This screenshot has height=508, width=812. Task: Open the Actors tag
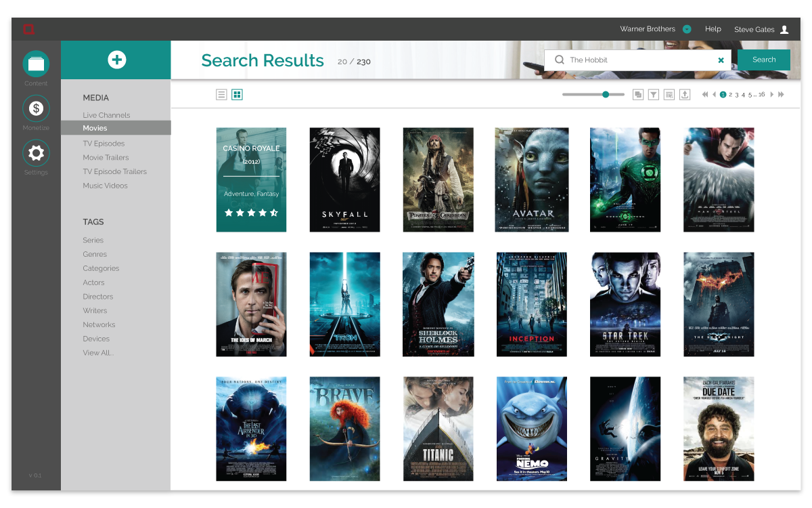93,282
